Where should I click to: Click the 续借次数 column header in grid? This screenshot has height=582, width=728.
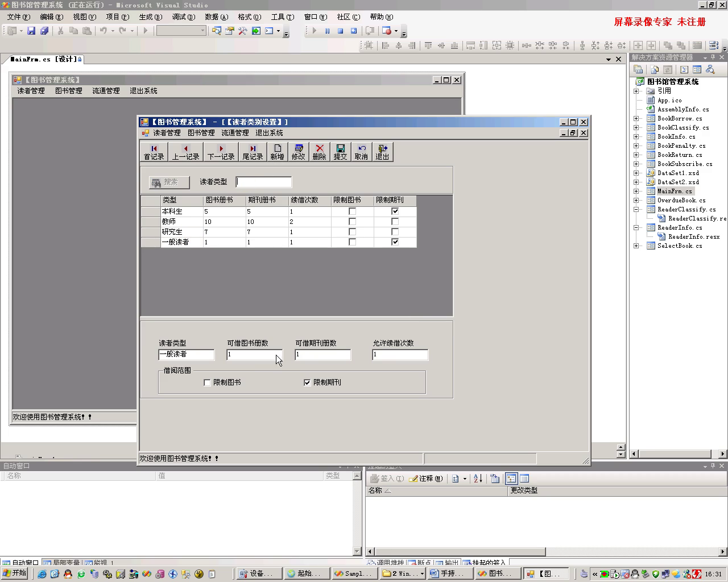point(309,200)
